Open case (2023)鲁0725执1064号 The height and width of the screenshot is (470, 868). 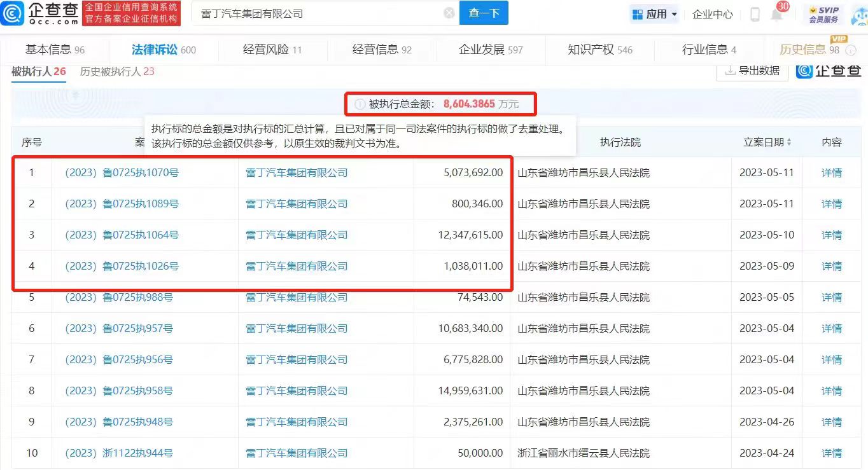coord(122,235)
